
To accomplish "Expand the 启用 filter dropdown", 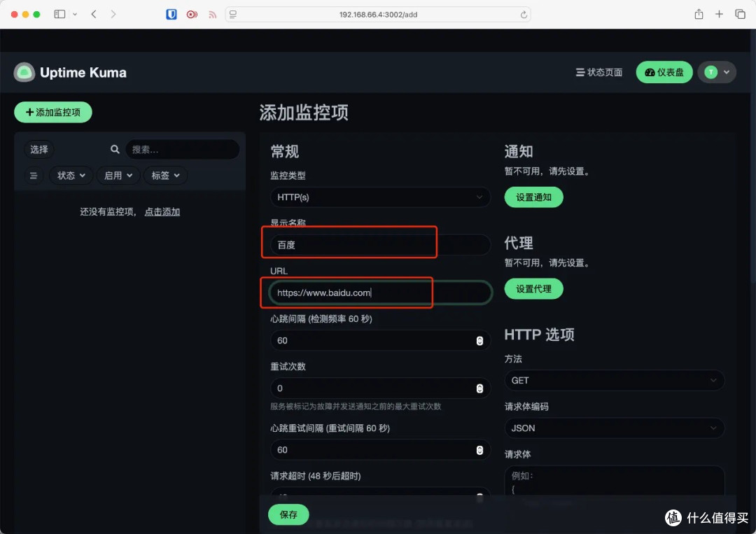I will pyautogui.click(x=118, y=176).
